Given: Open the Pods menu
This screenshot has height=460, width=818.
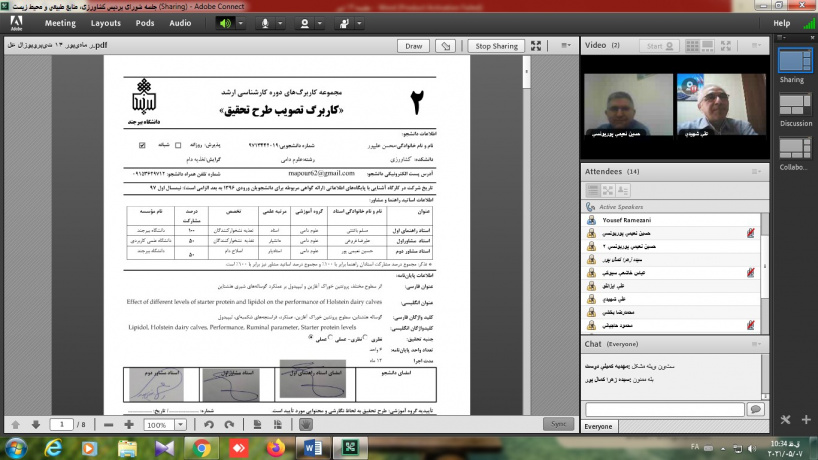Looking at the screenshot, I should (x=145, y=23).
